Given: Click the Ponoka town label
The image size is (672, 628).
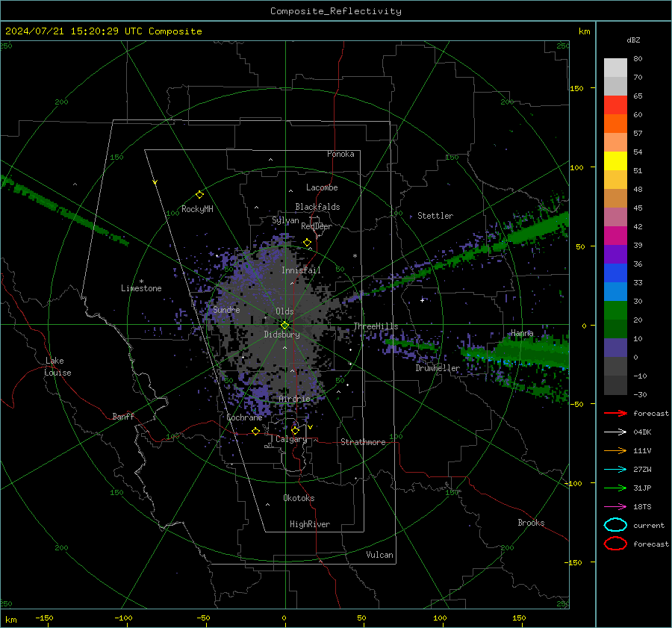Looking at the screenshot, I should coord(340,154).
